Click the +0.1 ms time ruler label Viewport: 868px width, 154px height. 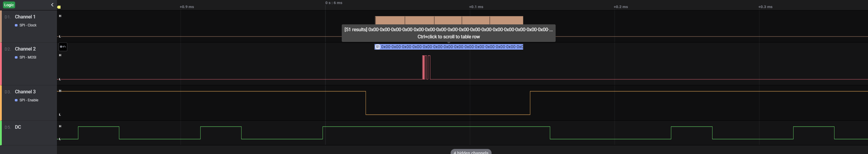[x=476, y=7]
